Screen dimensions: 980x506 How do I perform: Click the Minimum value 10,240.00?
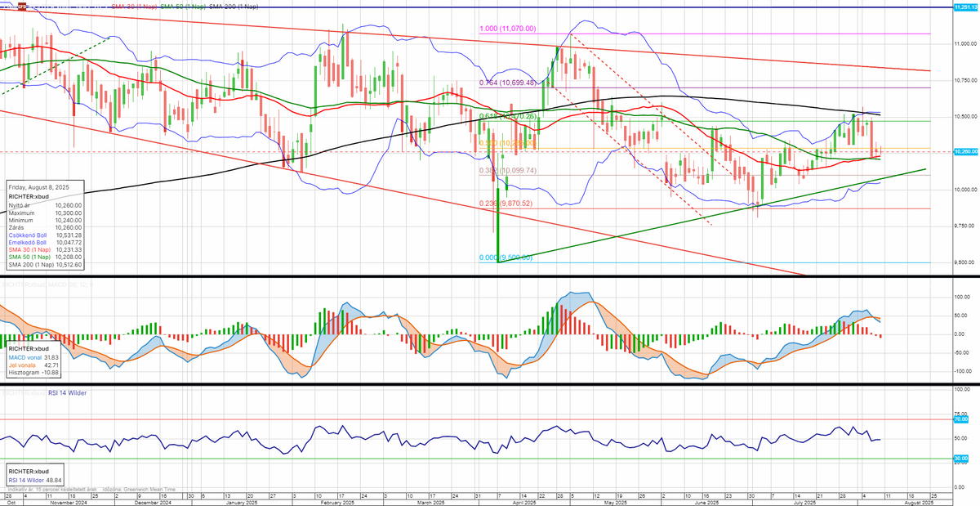point(68,219)
